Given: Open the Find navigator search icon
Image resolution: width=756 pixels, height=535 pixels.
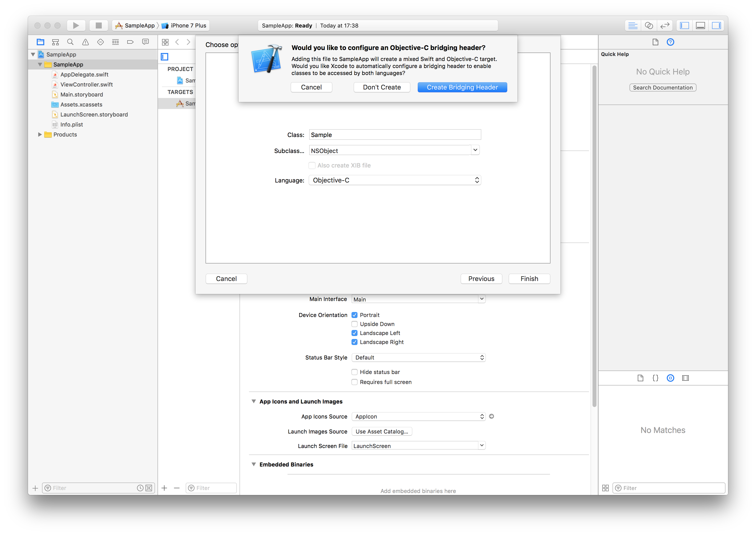Looking at the screenshot, I should pyautogui.click(x=70, y=42).
